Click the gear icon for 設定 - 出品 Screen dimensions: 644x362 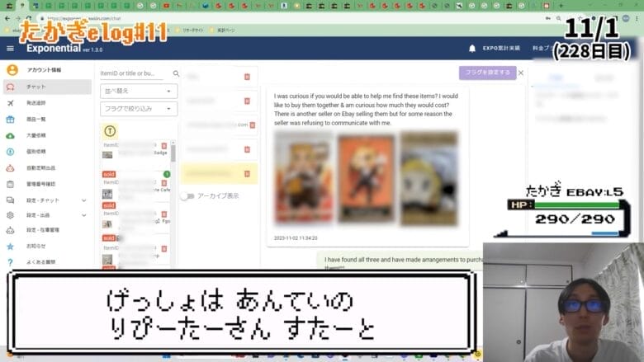(11, 215)
